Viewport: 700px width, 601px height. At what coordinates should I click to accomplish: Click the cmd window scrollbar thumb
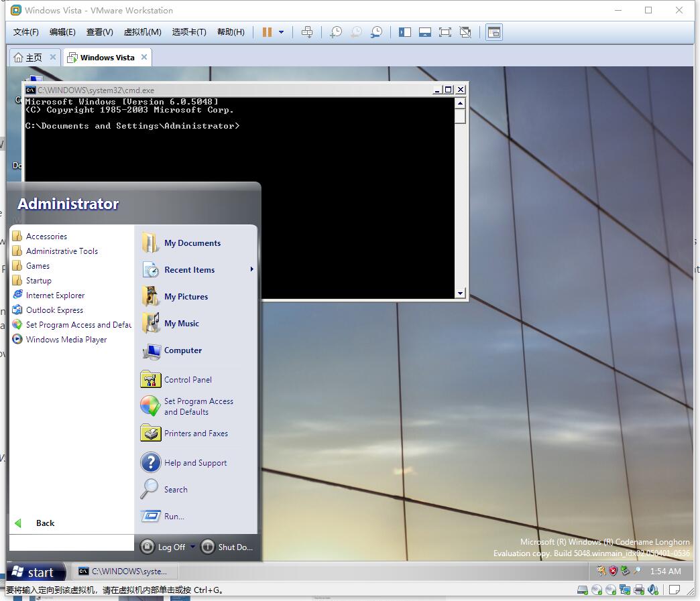(460, 116)
